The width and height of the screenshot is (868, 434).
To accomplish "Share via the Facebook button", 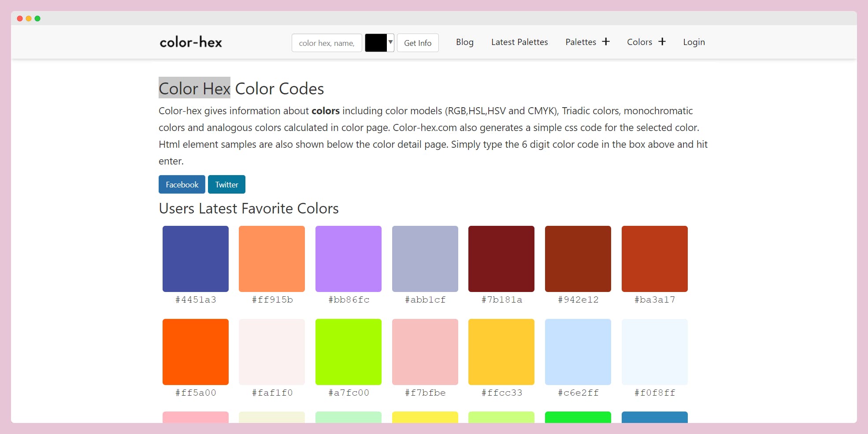I will click(x=182, y=184).
